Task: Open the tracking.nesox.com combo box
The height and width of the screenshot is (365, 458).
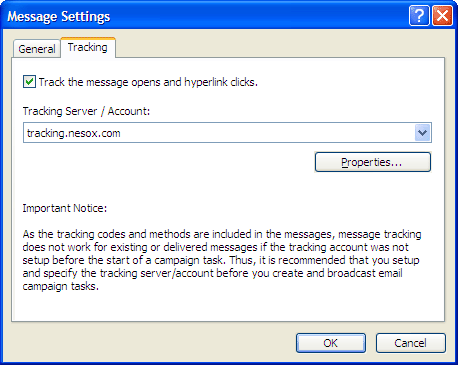Action: tap(227, 133)
